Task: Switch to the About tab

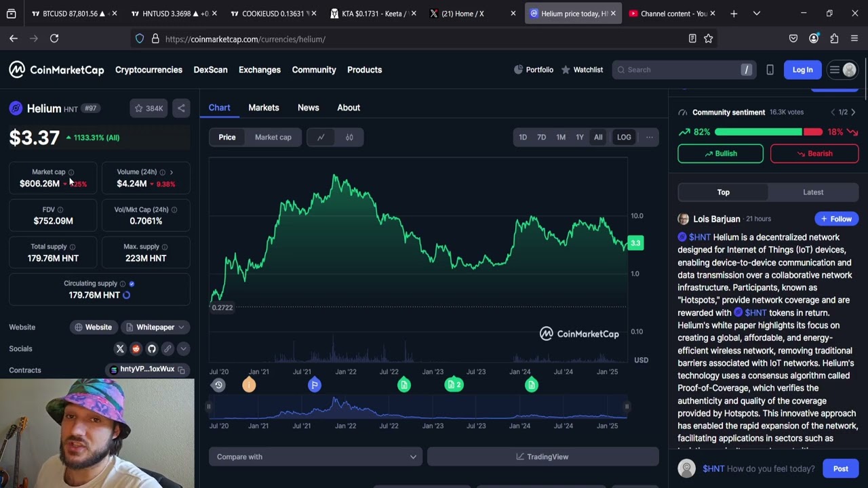Action: tap(349, 108)
